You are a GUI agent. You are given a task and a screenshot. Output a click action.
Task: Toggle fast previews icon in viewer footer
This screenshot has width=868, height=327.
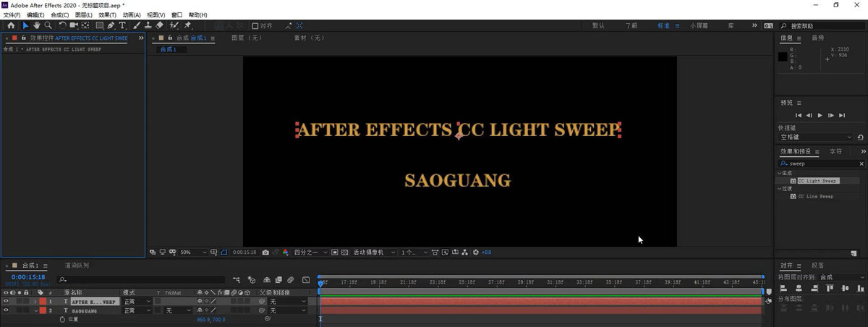445,252
